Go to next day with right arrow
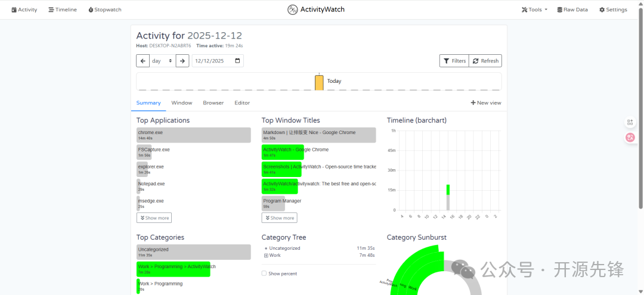 (182, 61)
